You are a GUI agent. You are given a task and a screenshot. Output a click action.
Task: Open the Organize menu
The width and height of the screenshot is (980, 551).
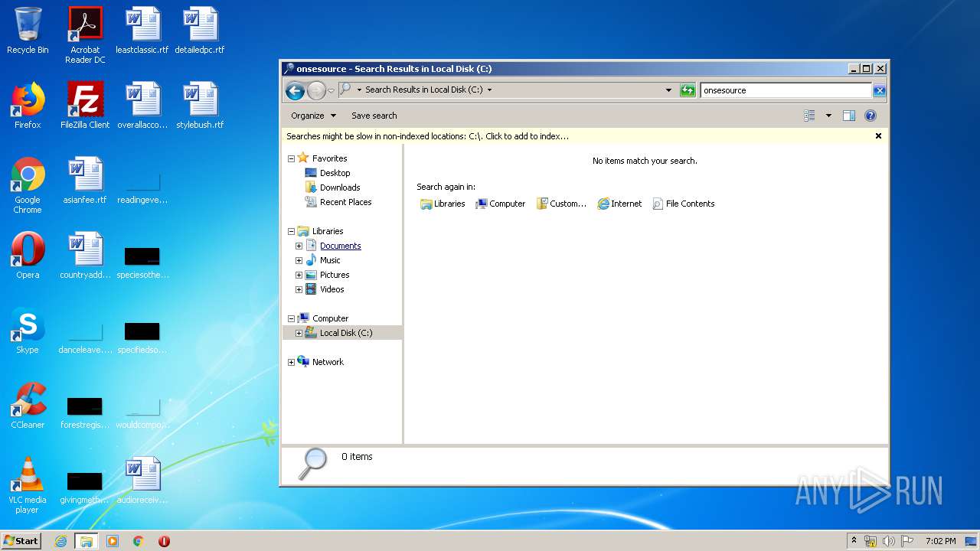(x=313, y=116)
